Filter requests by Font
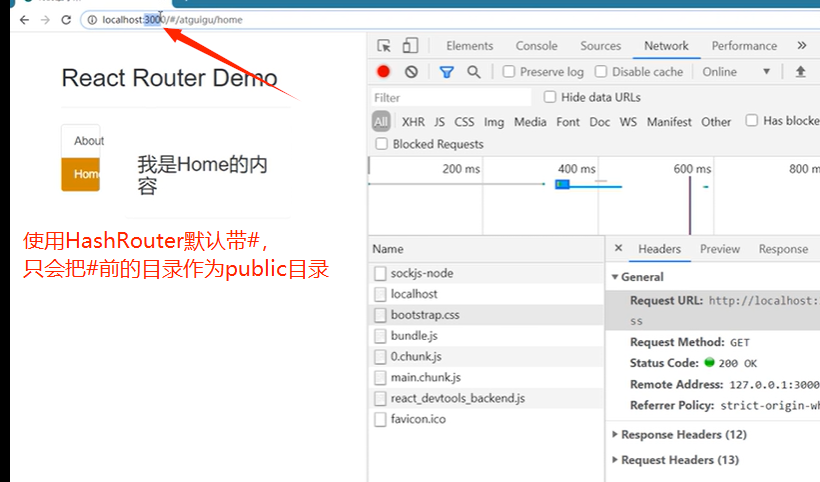This screenshot has height=482, width=820. (x=568, y=122)
